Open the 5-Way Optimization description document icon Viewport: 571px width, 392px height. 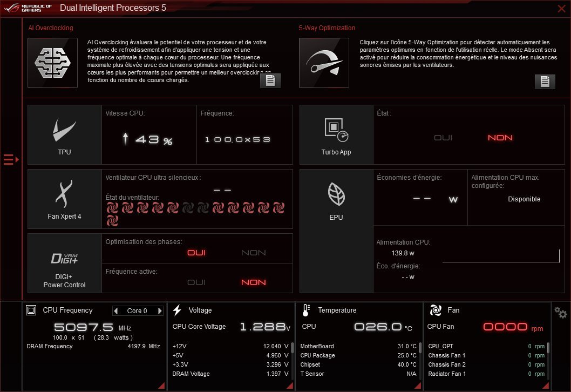coord(545,81)
